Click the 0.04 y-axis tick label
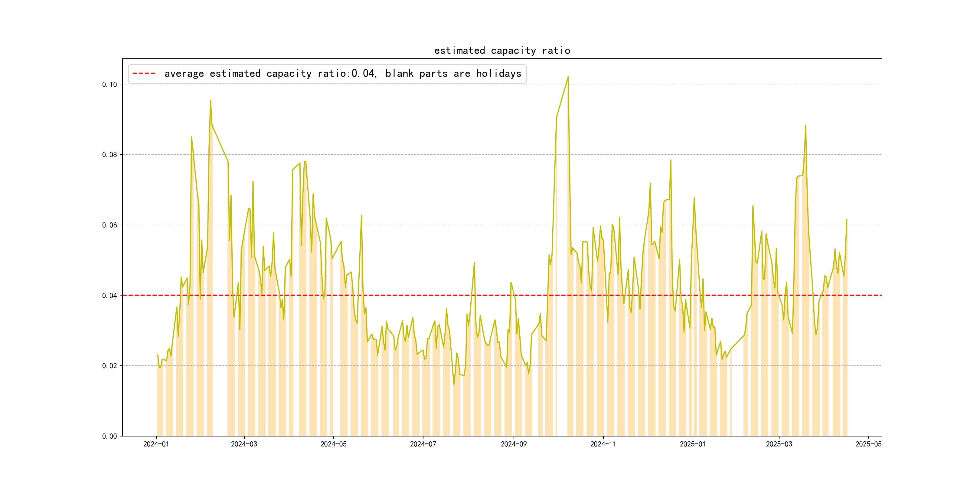The width and height of the screenshot is (980, 490). [109, 296]
